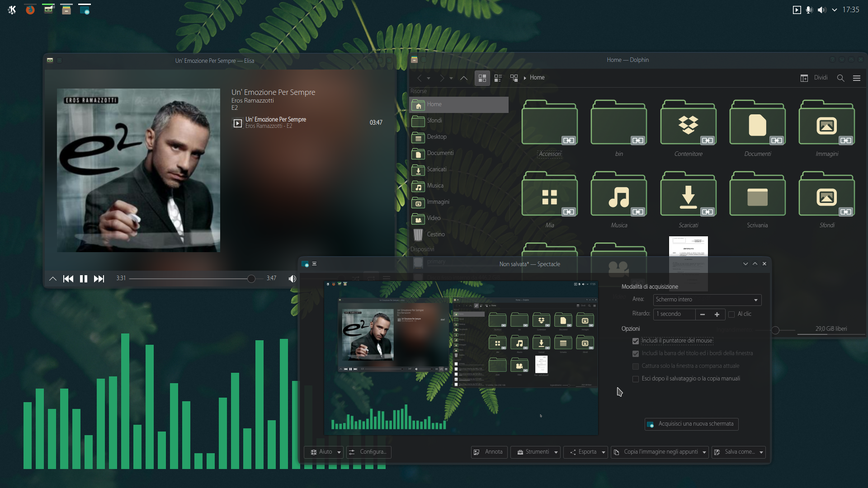This screenshot has height=488, width=868.
Task: Select Video in places sidebar
Action: 459,218
